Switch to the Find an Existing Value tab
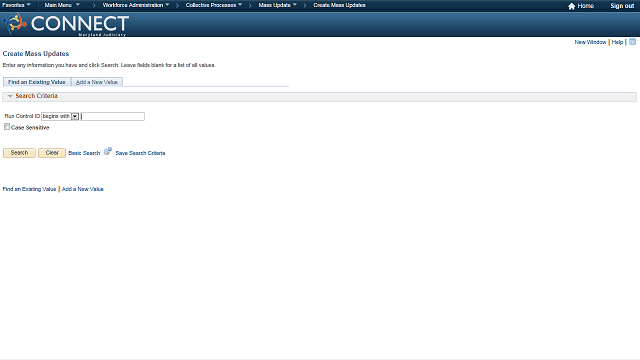Viewport: 640px width, 360px height. click(x=37, y=82)
